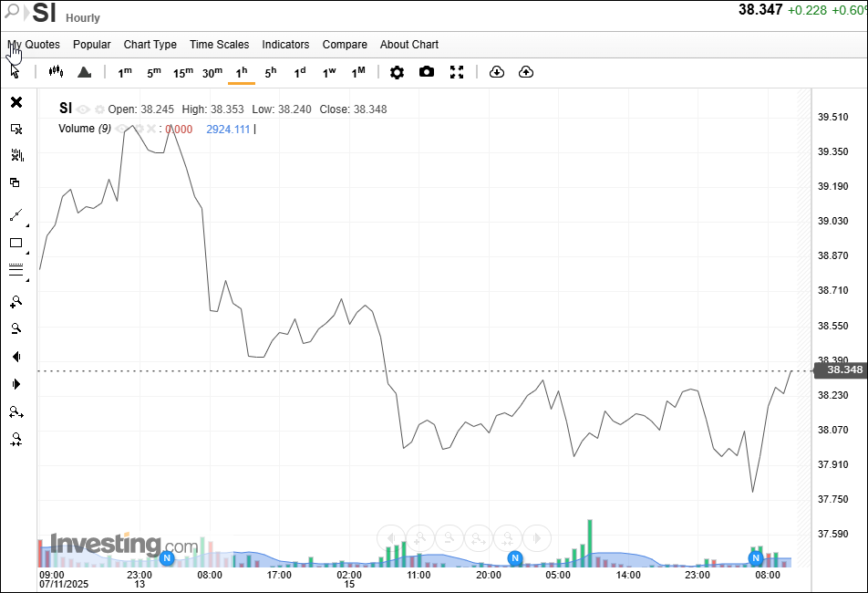Click zoom in magnifier in left toolbar
Image resolution: width=868 pixels, height=593 pixels.
pos(16,301)
